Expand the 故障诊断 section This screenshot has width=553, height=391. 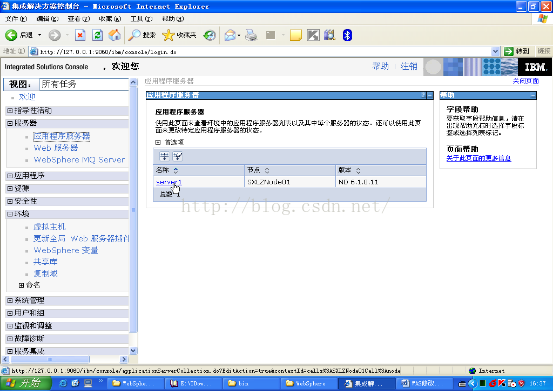point(10,338)
